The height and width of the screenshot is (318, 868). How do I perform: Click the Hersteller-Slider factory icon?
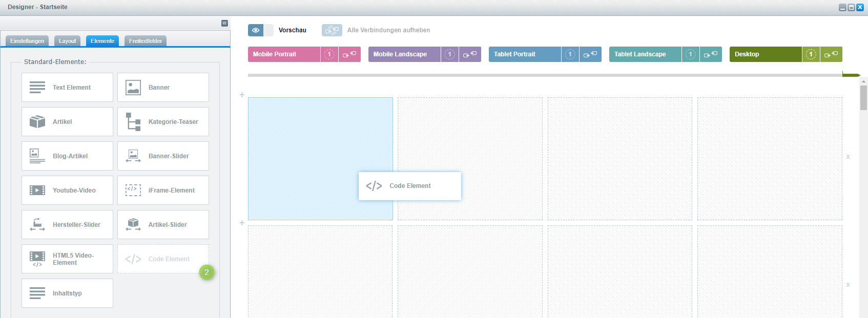point(37,225)
